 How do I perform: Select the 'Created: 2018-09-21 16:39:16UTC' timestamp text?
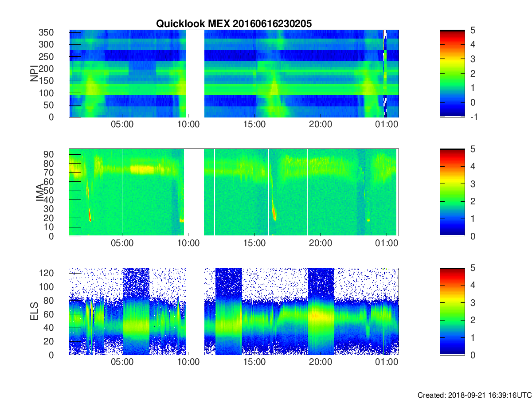pos(474,395)
